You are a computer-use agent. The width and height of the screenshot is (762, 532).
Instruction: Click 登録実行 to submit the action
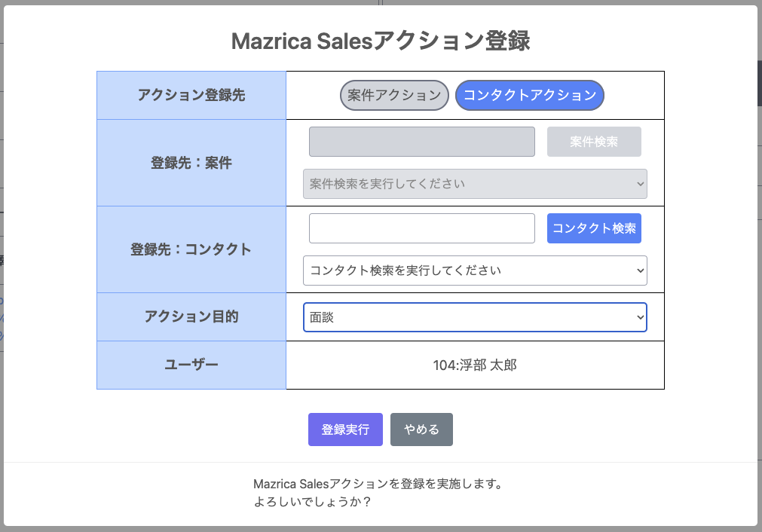[345, 429]
